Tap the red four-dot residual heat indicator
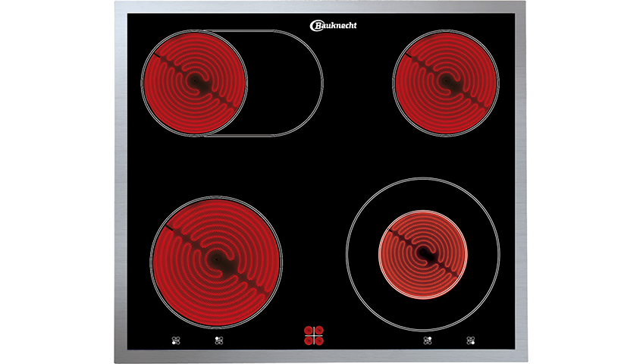Viewport: 643px width, 364px height. click(x=314, y=335)
